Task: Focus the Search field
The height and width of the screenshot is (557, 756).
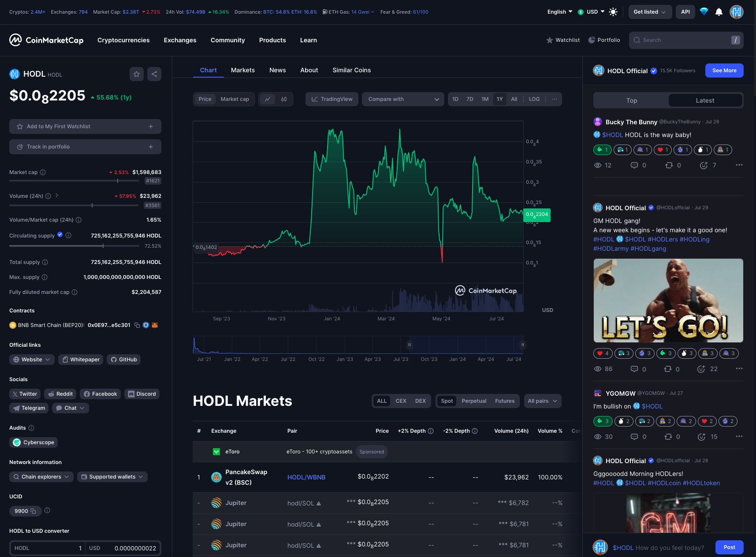Action: click(x=686, y=40)
